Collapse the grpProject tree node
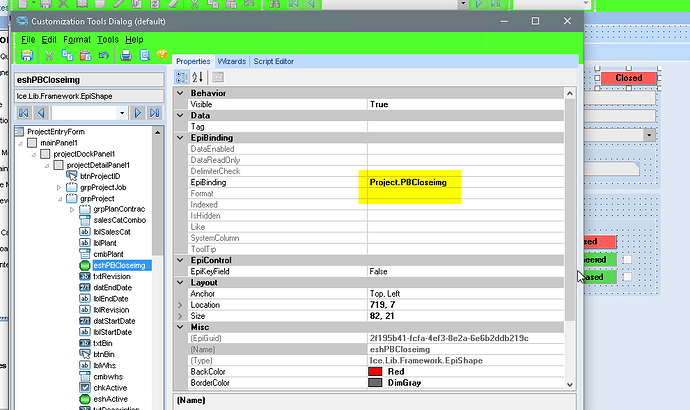Screen dimensions: 690x410 tap(60, 199)
